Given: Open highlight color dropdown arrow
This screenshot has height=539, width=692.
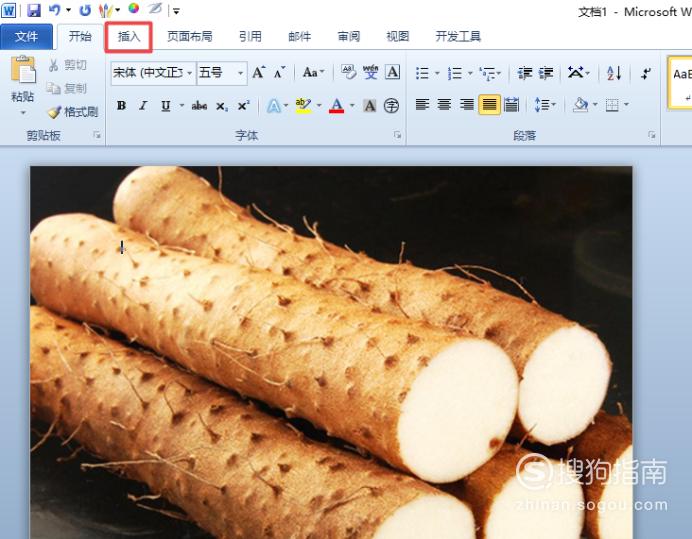Looking at the screenshot, I should [x=319, y=106].
